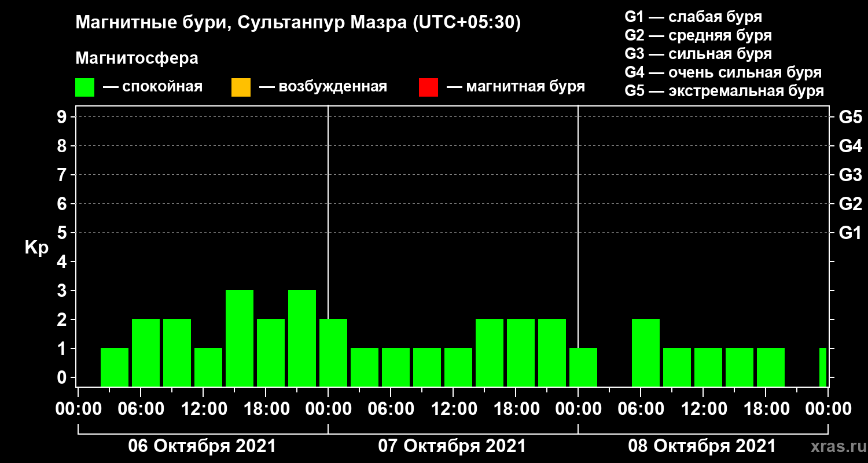The width and height of the screenshot is (868, 463).
Task: Click the Kp axis value '3'
Action: click(63, 291)
